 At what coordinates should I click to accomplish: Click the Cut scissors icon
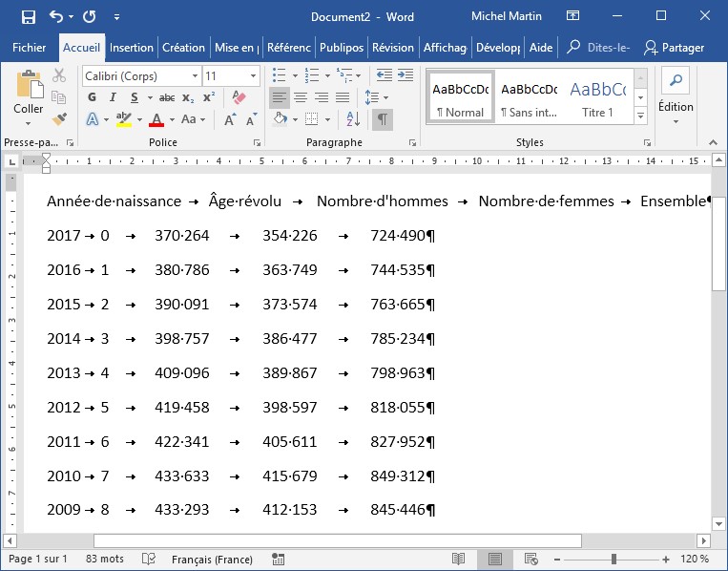(x=59, y=75)
